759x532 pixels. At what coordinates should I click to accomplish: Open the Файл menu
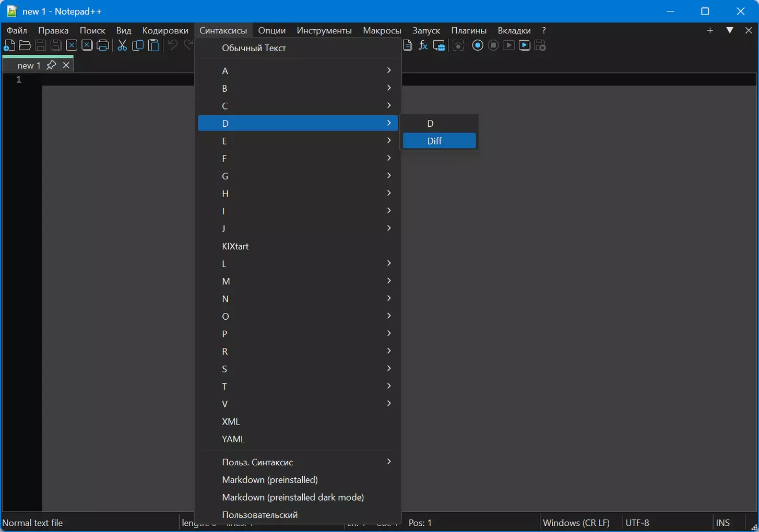click(x=17, y=30)
